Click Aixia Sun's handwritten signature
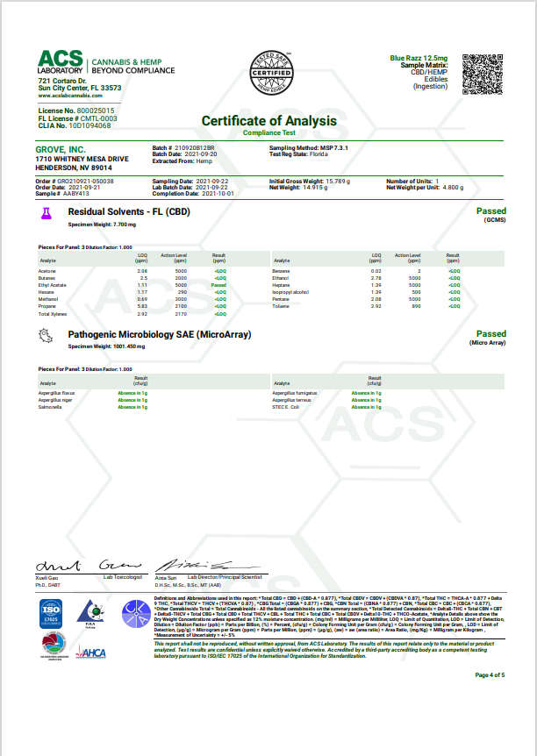The image size is (537, 756). (207, 565)
